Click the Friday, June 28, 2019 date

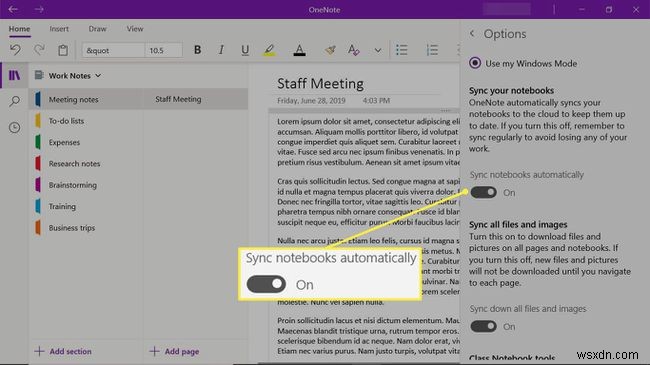point(311,100)
